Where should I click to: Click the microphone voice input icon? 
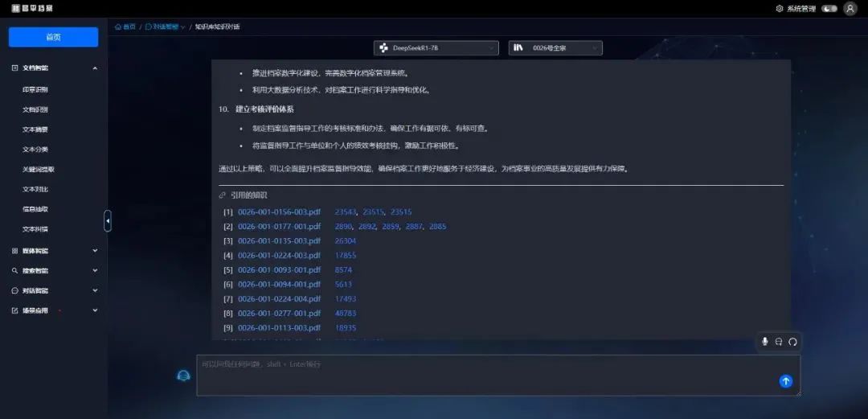coord(765,342)
